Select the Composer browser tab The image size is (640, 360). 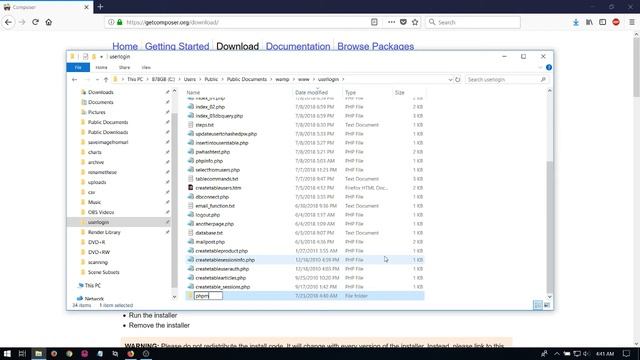[x=46, y=7]
